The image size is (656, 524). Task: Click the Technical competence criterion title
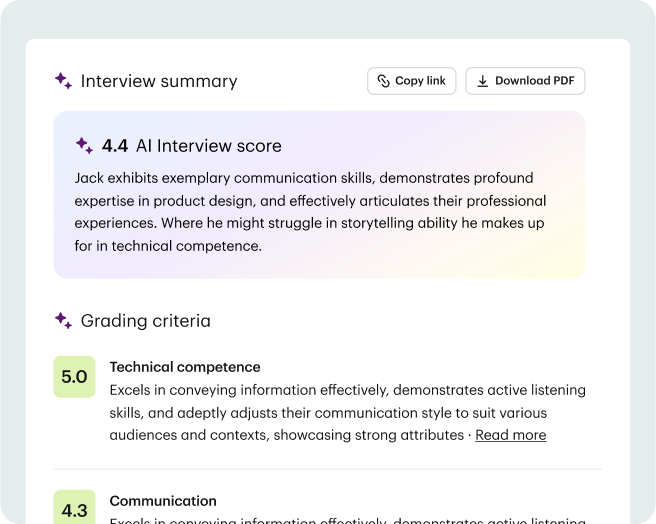(185, 367)
